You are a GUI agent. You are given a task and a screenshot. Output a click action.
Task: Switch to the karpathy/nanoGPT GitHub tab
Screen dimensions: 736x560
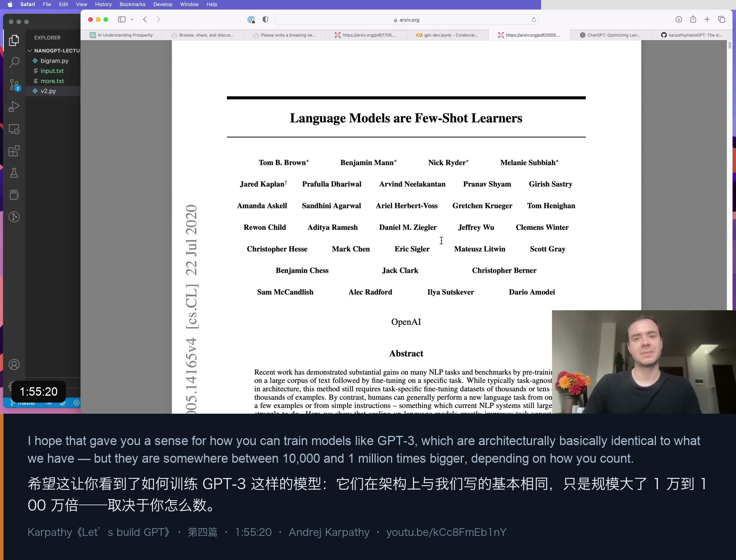(x=692, y=35)
